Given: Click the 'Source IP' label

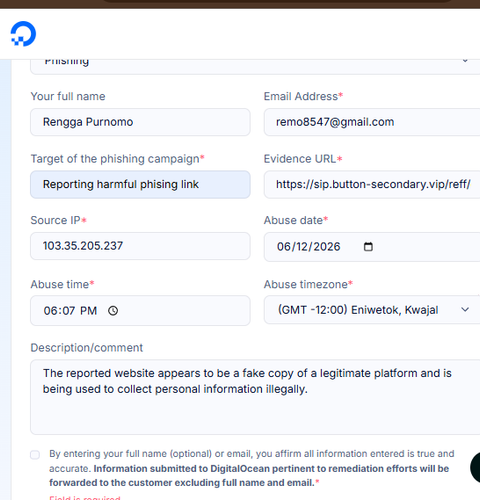Looking at the screenshot, I should (x=58, y=220).
